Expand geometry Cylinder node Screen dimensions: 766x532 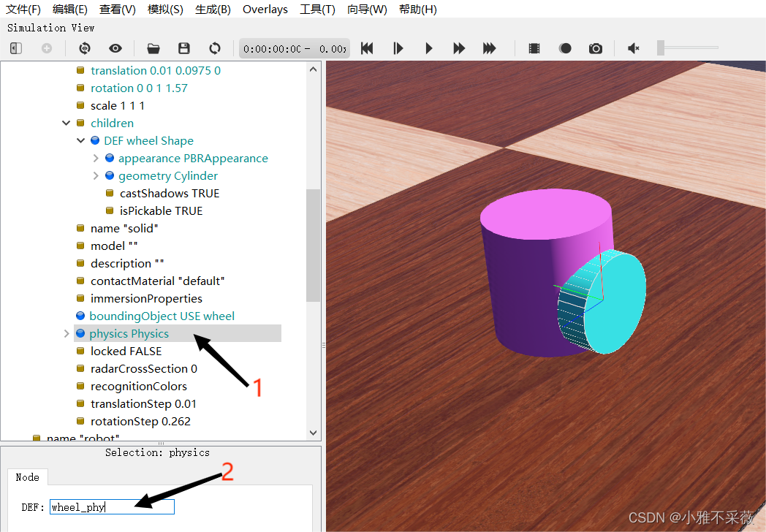coord(96,176)
